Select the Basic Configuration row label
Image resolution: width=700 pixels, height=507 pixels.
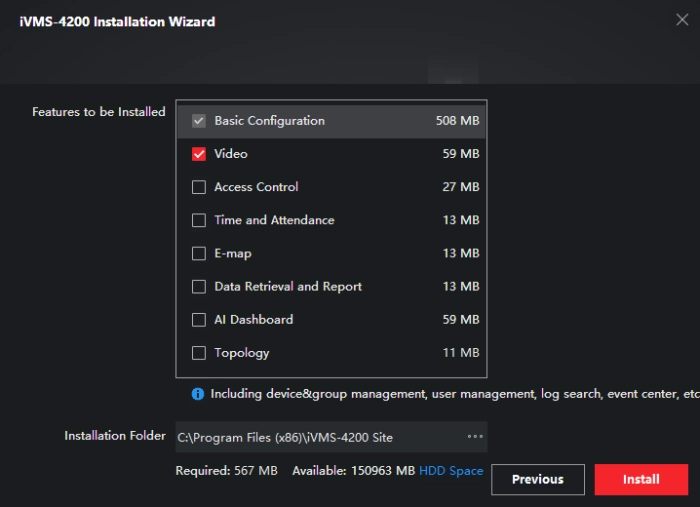pyautogui.click(x=269, y=121)
